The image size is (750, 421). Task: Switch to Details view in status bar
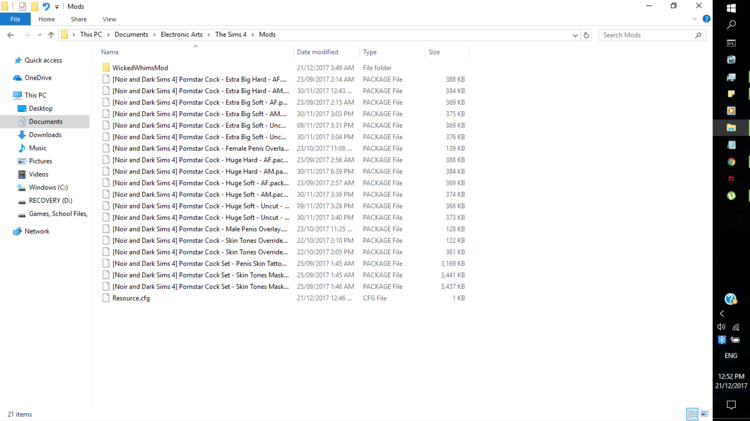(692, 414)
